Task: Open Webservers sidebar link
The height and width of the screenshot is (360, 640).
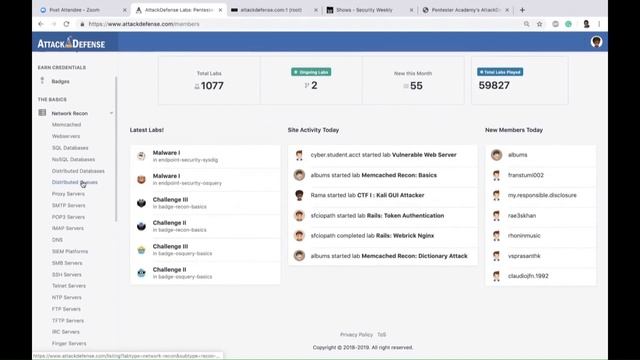Action: pos(66,136)
